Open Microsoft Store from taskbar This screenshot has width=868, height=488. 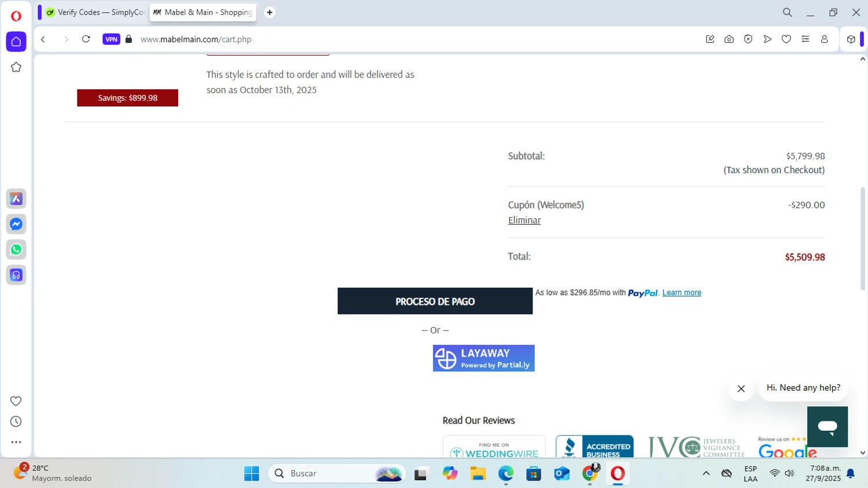(x=534, y=474)
